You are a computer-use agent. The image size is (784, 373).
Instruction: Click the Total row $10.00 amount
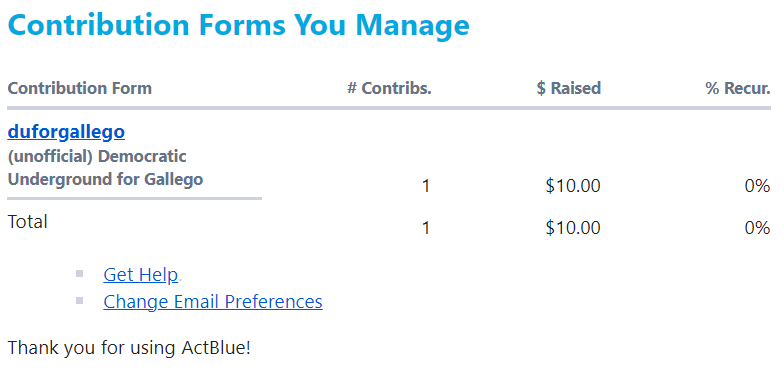(x=573, y=228)
